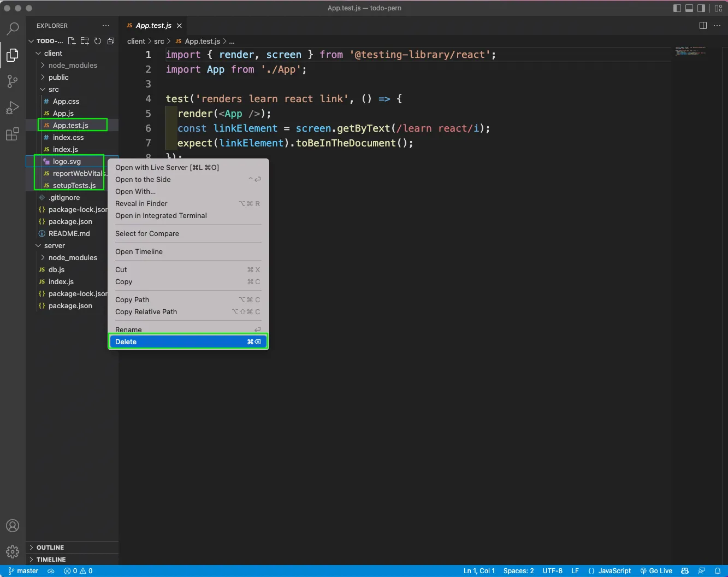Choose Open Timeline menu entry
The height and width of the screenshot is (577, 728).
[x=188, y=251]
